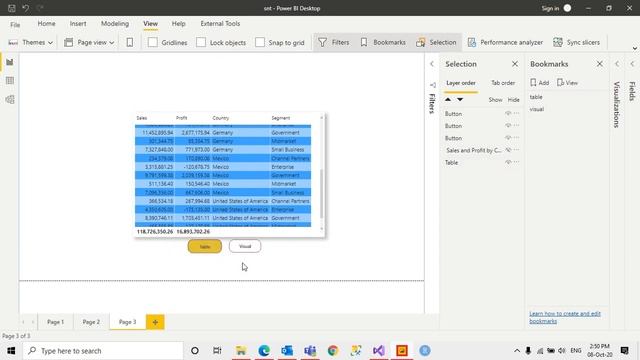This screenshot has width=640, height=360.
Task: Toggle visibility of Sales and Profit layer
Action: (x=508, y=150)
